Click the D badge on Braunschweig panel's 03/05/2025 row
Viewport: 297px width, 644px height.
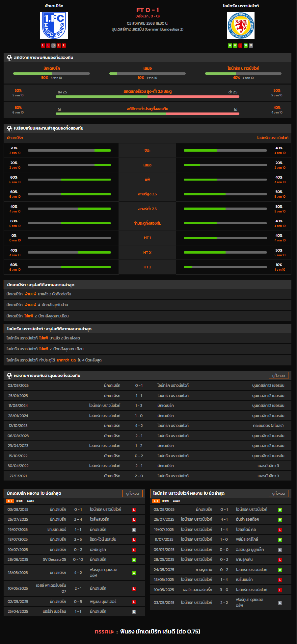[x=280, y=603]
